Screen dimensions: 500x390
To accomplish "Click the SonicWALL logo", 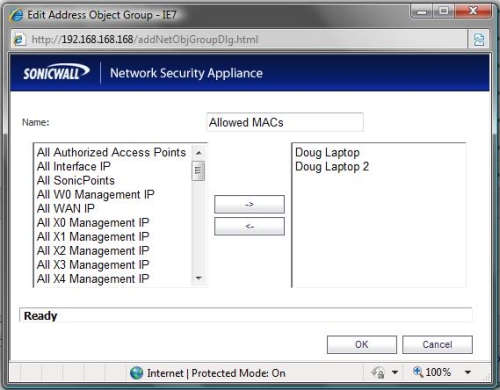I will coord(56,72).
